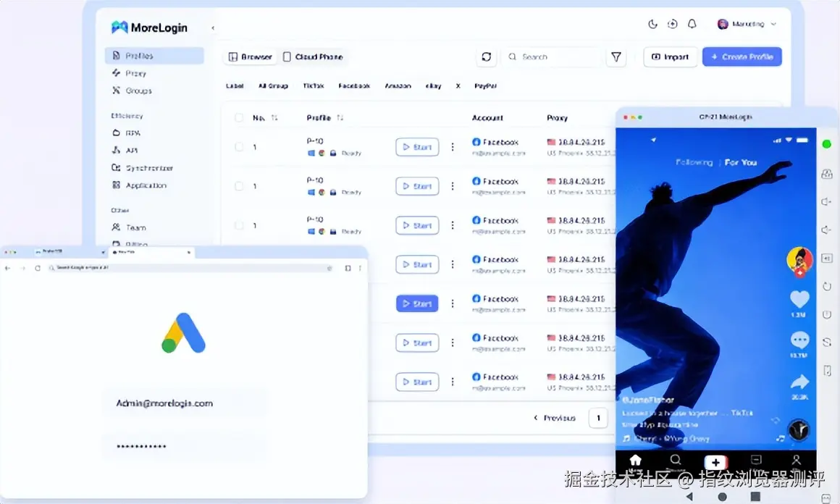Select the eBay group filter

pyautogui.click(x=433, y=85)
